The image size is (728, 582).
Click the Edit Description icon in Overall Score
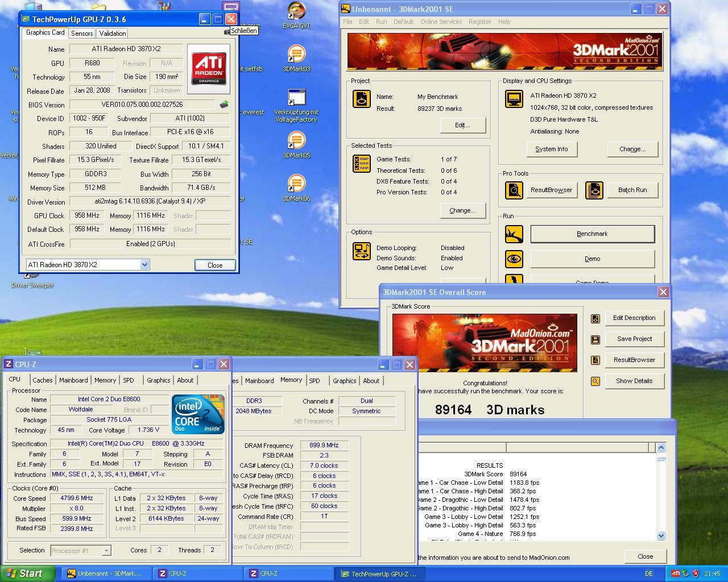(x=595, y=318)
